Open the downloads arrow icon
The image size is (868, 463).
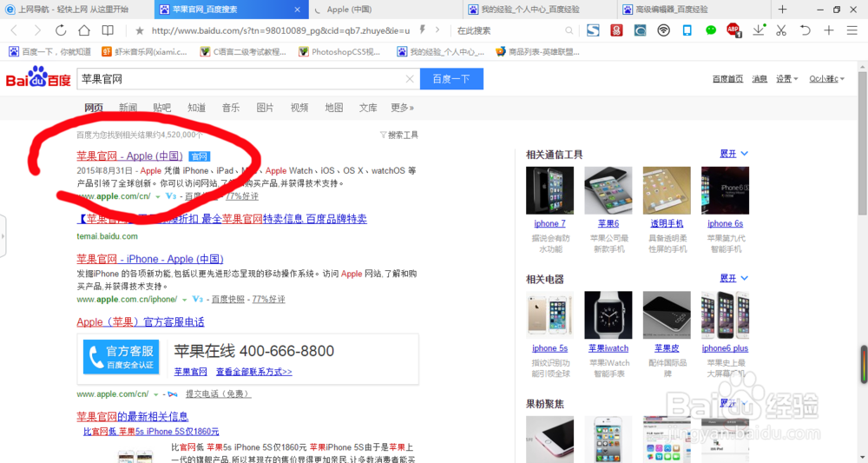(x=759, y=30)
